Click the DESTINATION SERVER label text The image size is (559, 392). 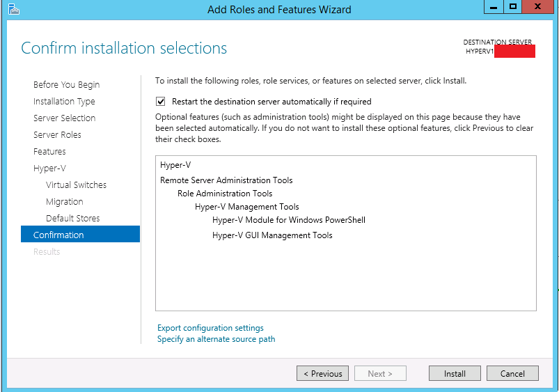point(497,42)
